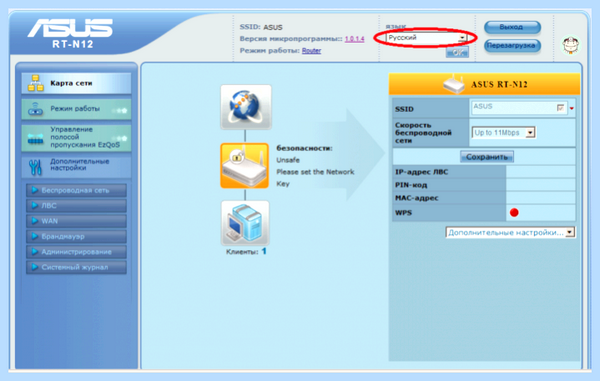Viewport: 600px width, 381px height.
Task: Click the Internet globe icon in network map
Action: (246, 107)
